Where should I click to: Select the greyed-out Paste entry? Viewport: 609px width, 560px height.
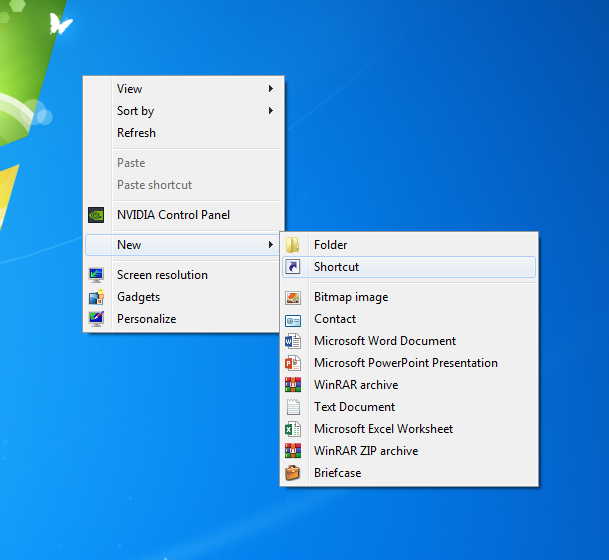pos(183,163)
